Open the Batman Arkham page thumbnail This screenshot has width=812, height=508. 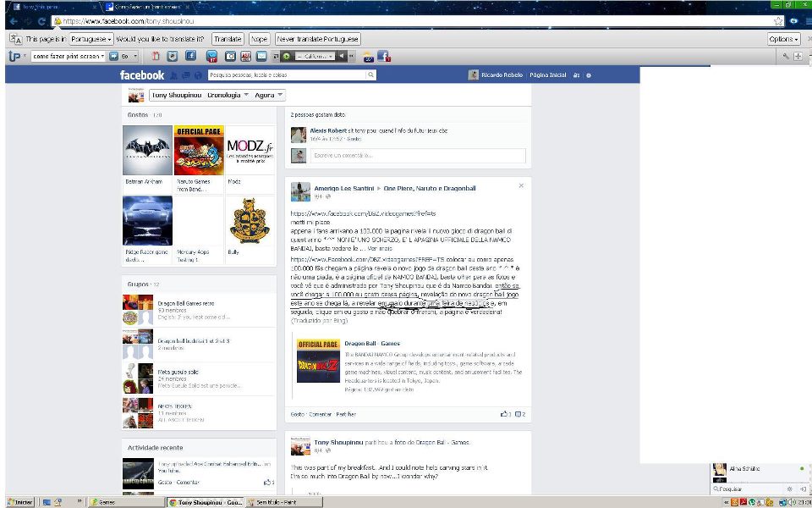(147, 150)
